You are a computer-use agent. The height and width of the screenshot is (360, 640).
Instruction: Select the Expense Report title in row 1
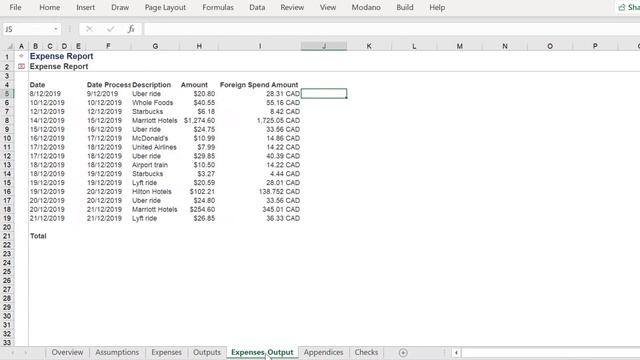(61, 56)
